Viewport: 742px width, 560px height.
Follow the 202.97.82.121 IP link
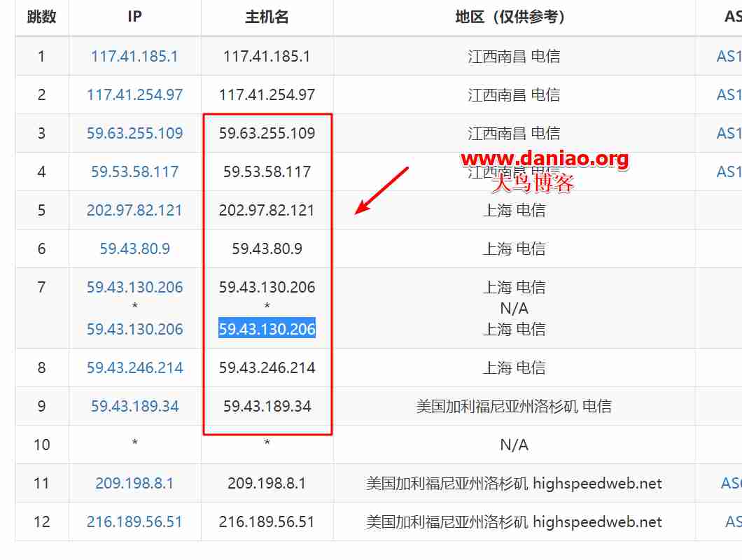(134, 210)
